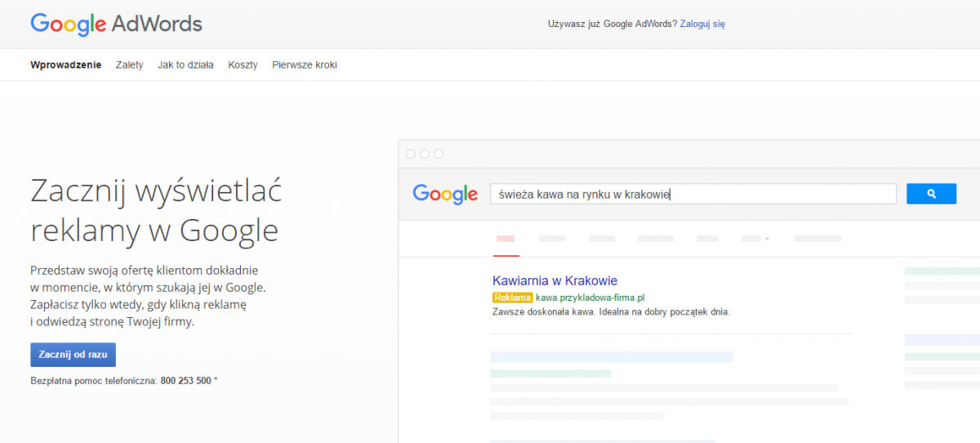Open the Jak to działa section
980x443 pixels.
(185, 65)
